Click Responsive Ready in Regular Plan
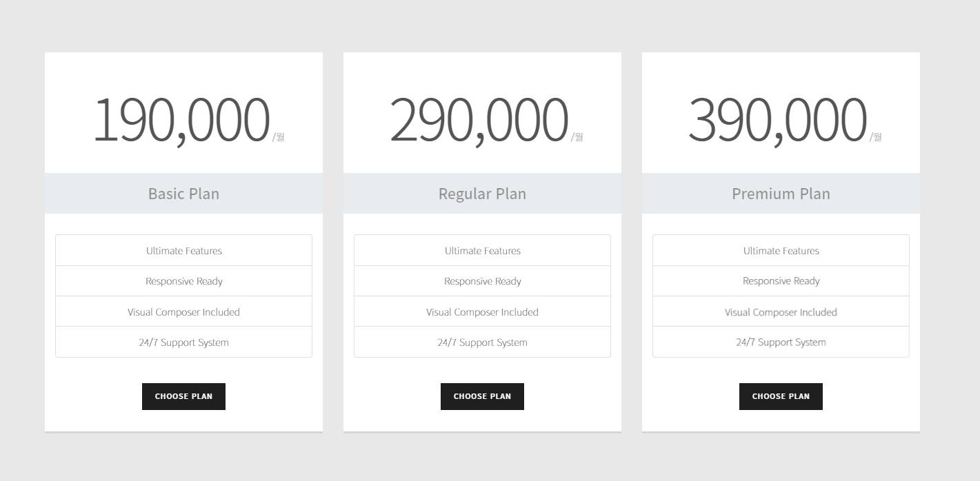Screen dimensions: 980x481 [x=482, y=281]
